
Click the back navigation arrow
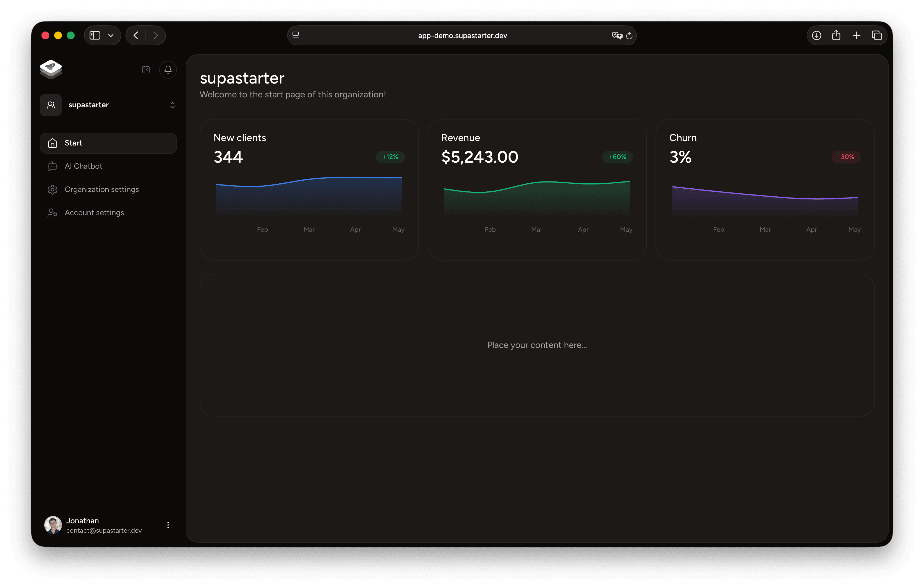click(x=135, y=35)
